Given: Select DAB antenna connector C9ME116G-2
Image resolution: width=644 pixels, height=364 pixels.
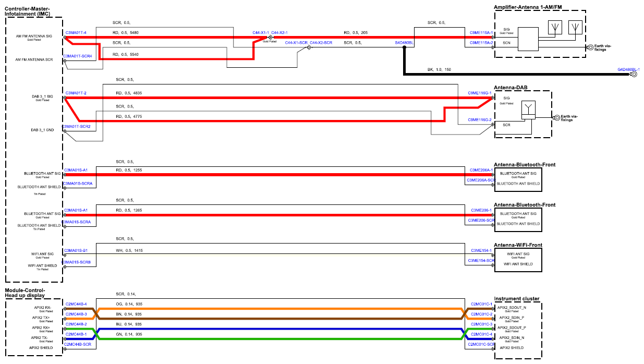Looking at the screenshot, I should pos(481,120).
